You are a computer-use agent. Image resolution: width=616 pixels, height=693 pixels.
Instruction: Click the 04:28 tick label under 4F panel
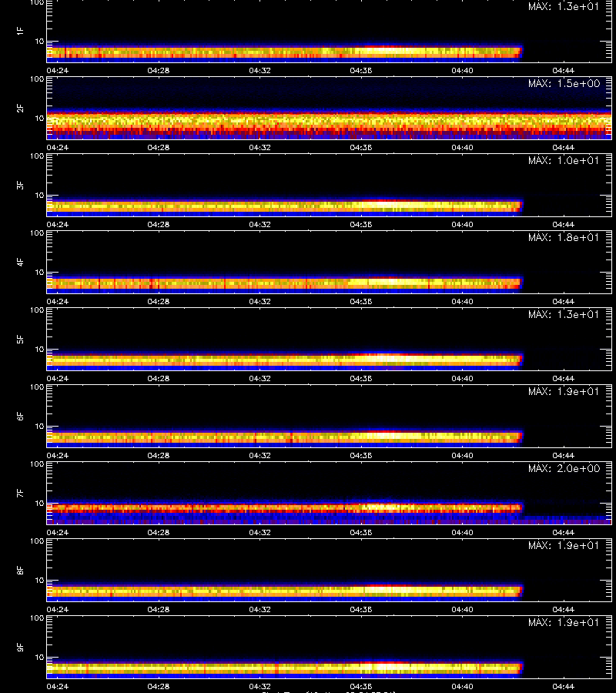159,301
